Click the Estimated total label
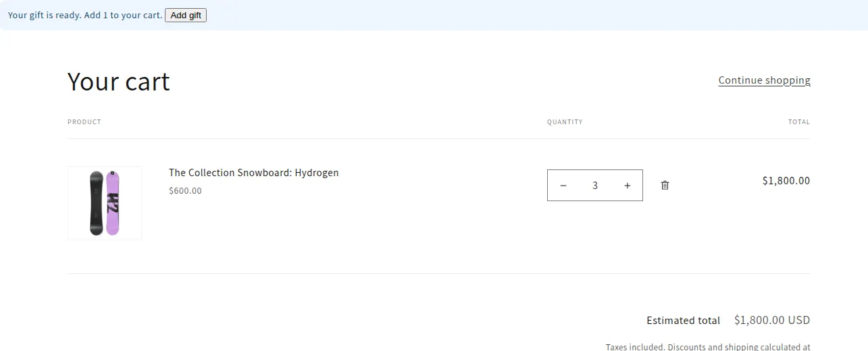 (683, 321)
